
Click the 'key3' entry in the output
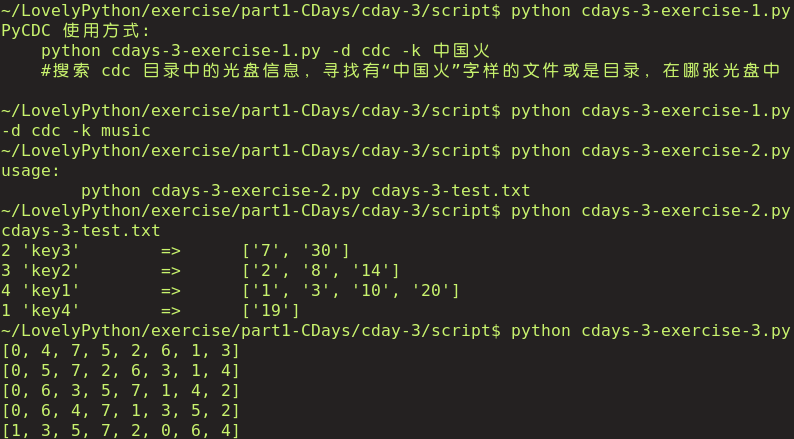tap(50, 251)
